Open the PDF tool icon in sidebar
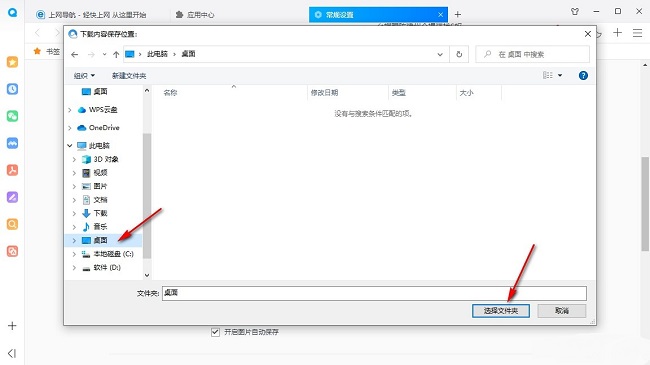Viewport: 650px width, 365px height. click(x=12, y=170)
